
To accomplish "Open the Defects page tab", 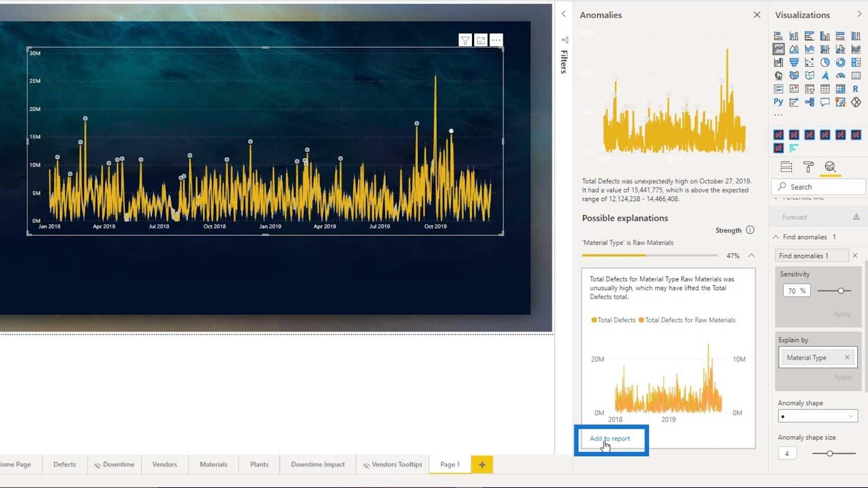I will tap(65, 464).
